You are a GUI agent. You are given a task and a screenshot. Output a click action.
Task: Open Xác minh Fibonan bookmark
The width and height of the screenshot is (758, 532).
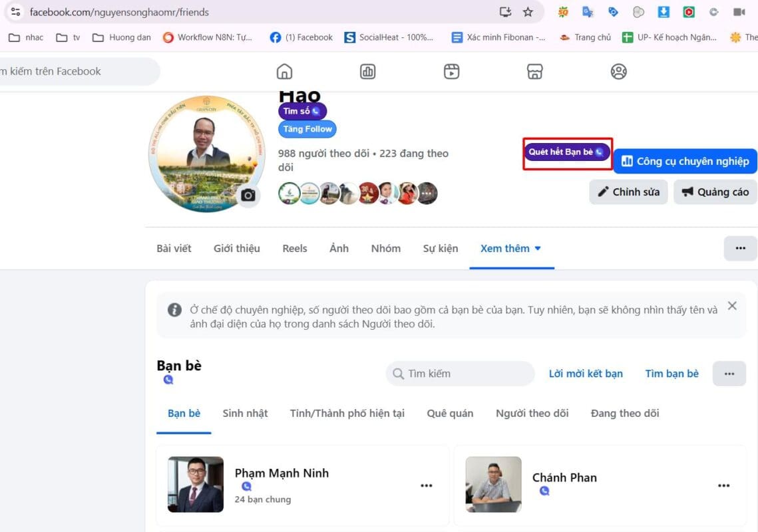tap(498, 37)
